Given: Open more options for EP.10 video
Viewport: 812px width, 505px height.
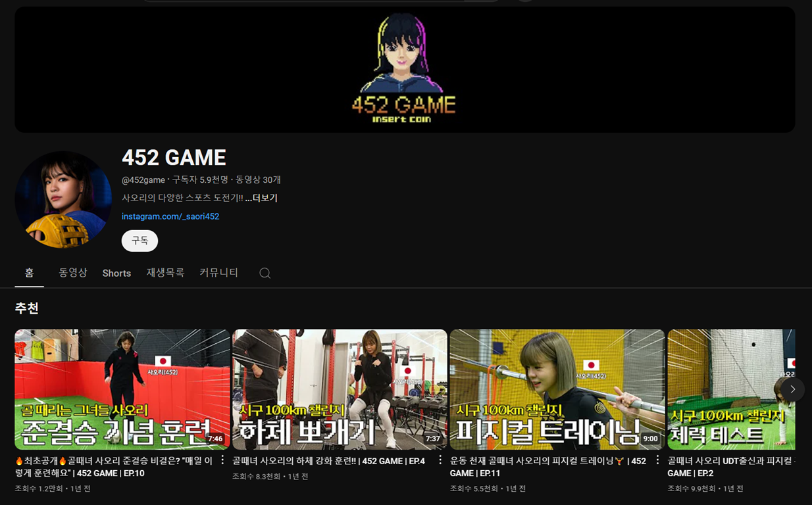Looking at the screenshot, I should (x=222, y=460).
